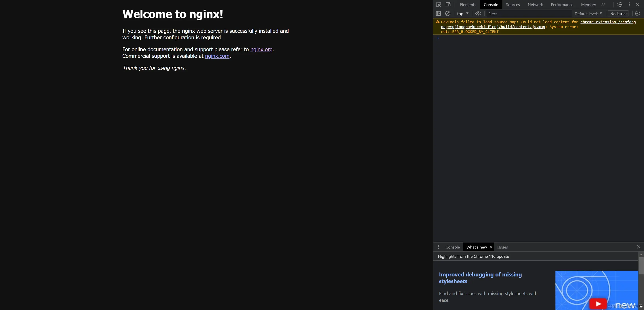644x310 pixels.
Task: Click the drawer vertical scrollbar thumb
Action: (x=641, y=266)
